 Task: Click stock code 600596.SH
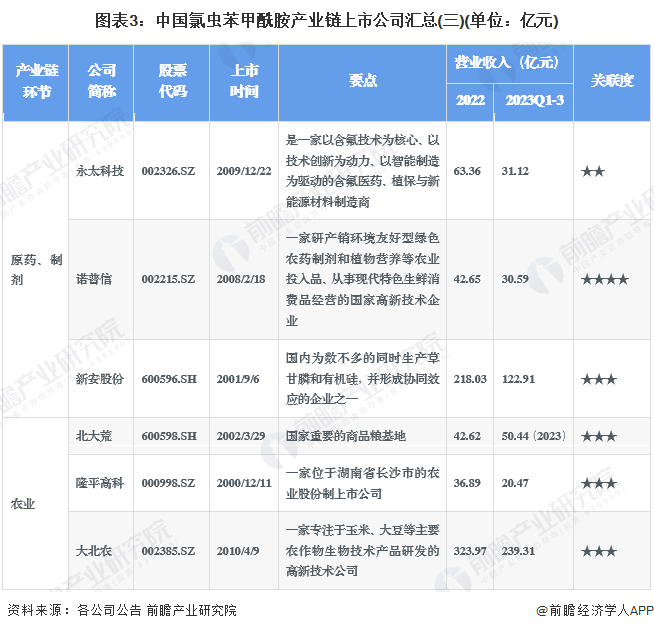click(x=169, y=379)
